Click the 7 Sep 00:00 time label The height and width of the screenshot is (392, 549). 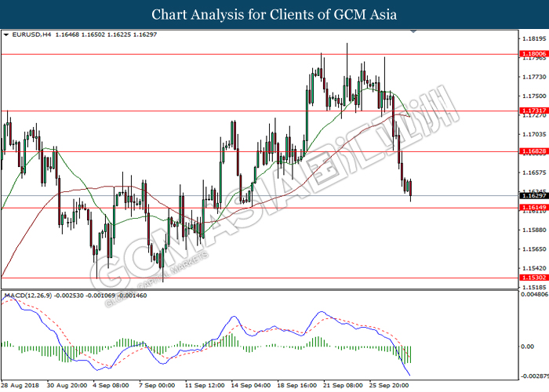click(157, 386)
